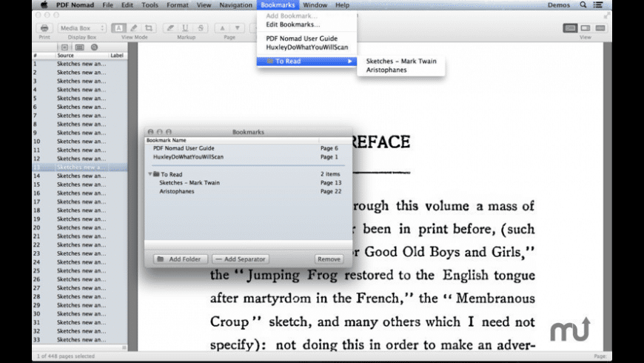This screenshot has width=644, height=363.
Task: Select highlighted page row 13 in sidebar
Action: pos(80,167)
